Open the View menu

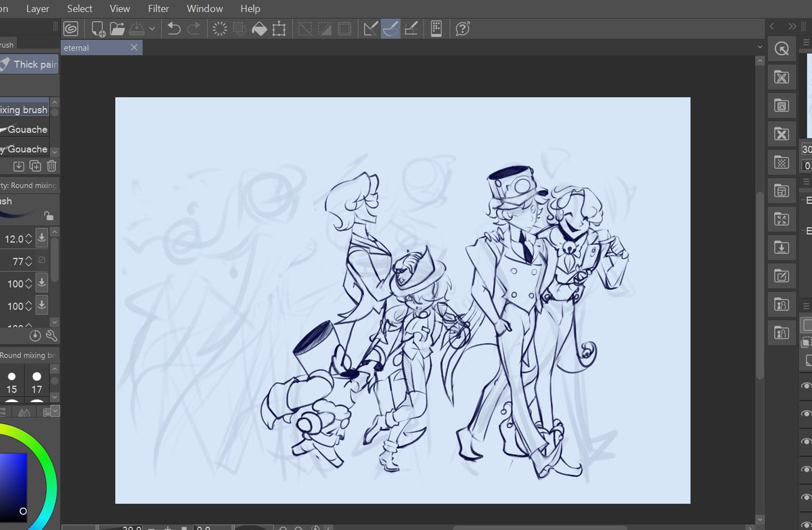tap(120, 9)
